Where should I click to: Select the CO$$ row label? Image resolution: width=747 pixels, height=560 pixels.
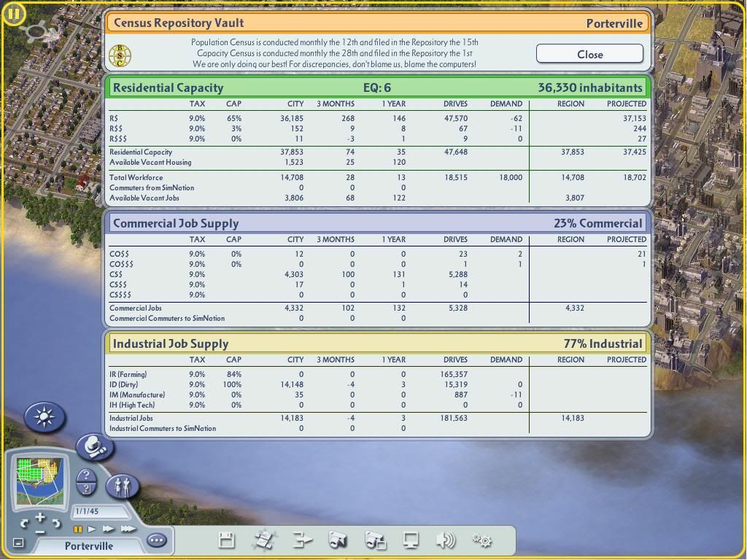pos(119,254)
